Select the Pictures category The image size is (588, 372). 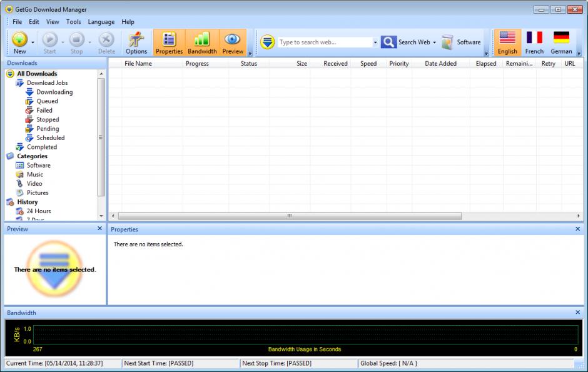coord(38,193)
